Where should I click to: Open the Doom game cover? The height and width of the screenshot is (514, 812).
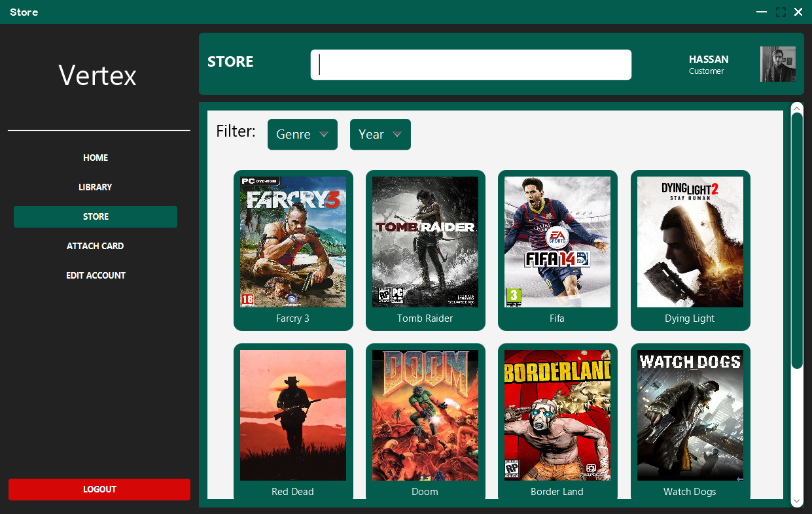pos(425,415)
